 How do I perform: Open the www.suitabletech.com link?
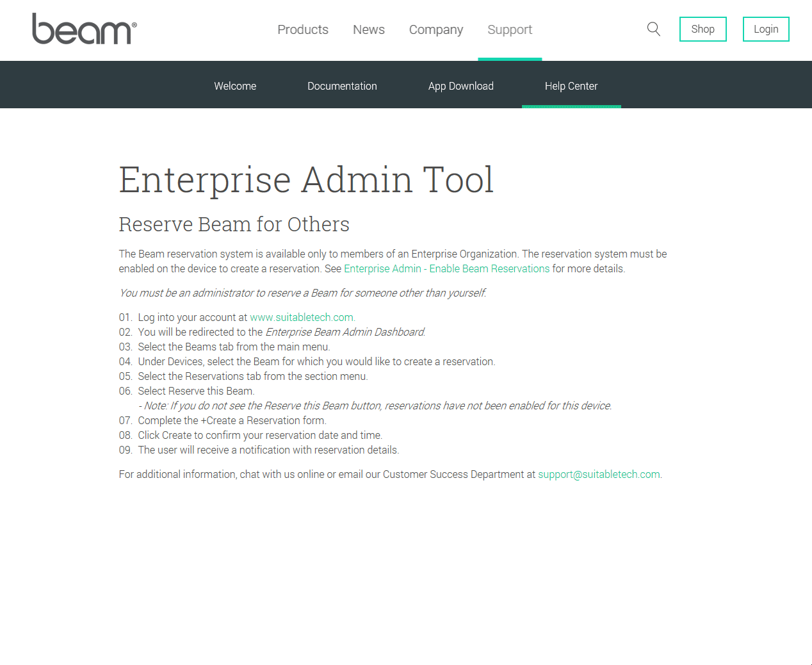302,317
